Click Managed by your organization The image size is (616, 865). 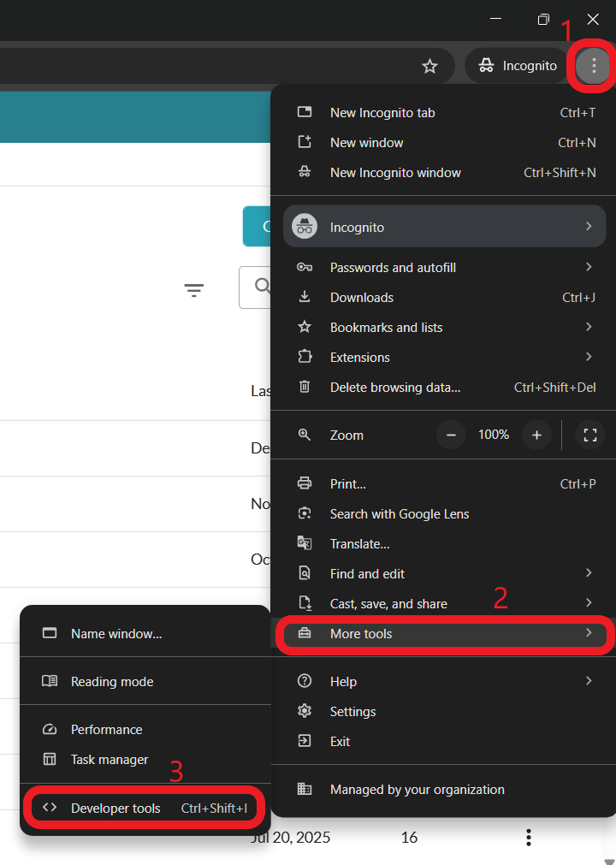tap(444, 790)
